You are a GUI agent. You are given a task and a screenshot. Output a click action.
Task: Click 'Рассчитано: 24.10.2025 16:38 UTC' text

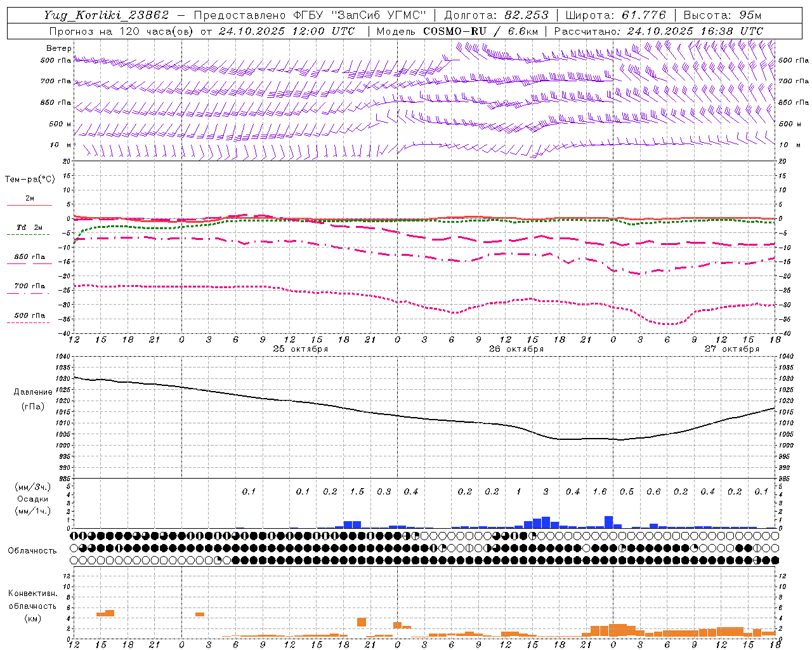[658, 31]
